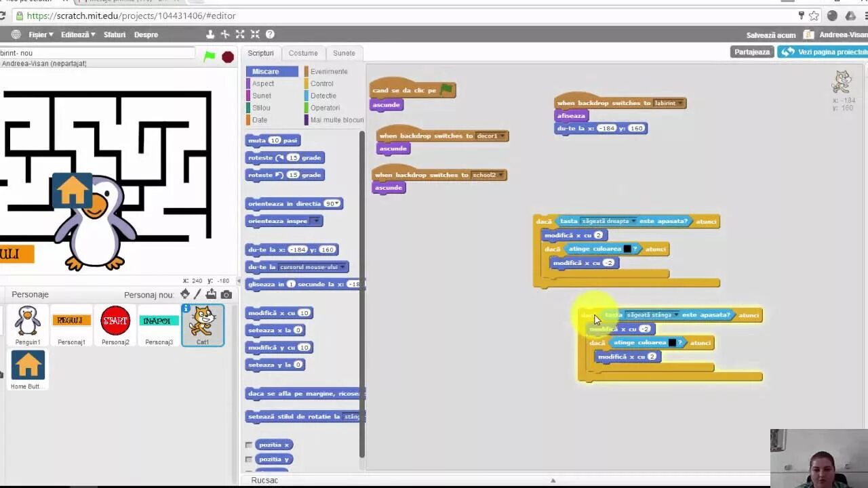Select the Miscare block category
The image size is (868, 488).
click(x=272, y=71)
